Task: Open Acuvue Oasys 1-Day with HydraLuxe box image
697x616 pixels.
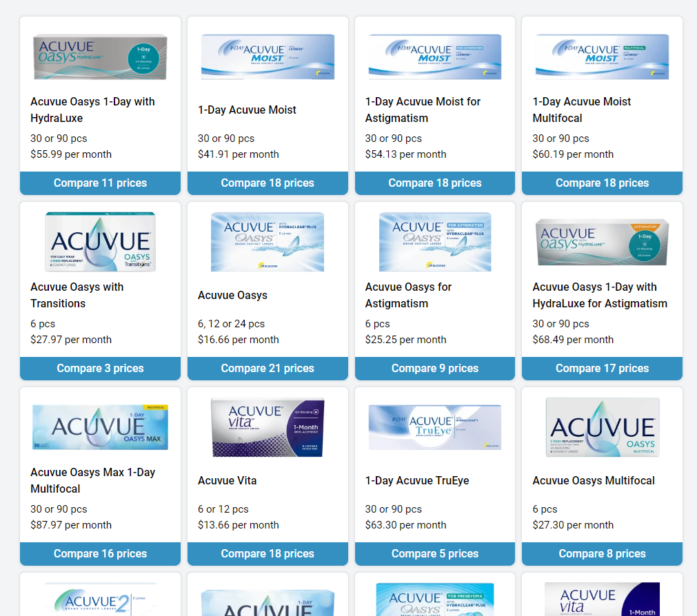Action: click(x=100, y=57)
